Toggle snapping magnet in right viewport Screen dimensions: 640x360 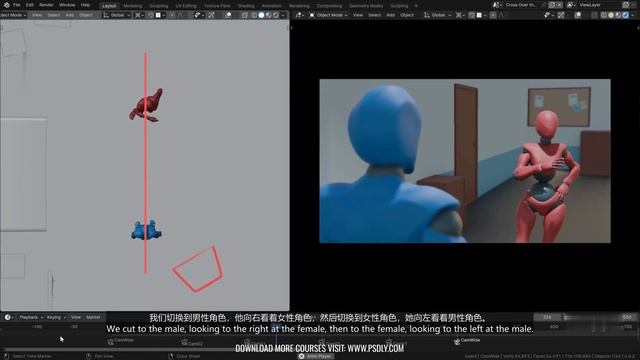[x=471, y=15]
